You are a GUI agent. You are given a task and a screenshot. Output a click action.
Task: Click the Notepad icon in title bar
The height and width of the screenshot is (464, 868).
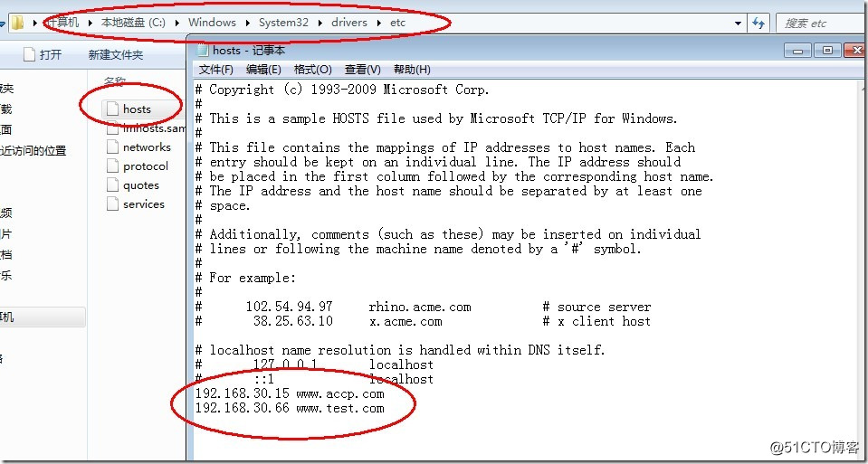click(203, 51)
